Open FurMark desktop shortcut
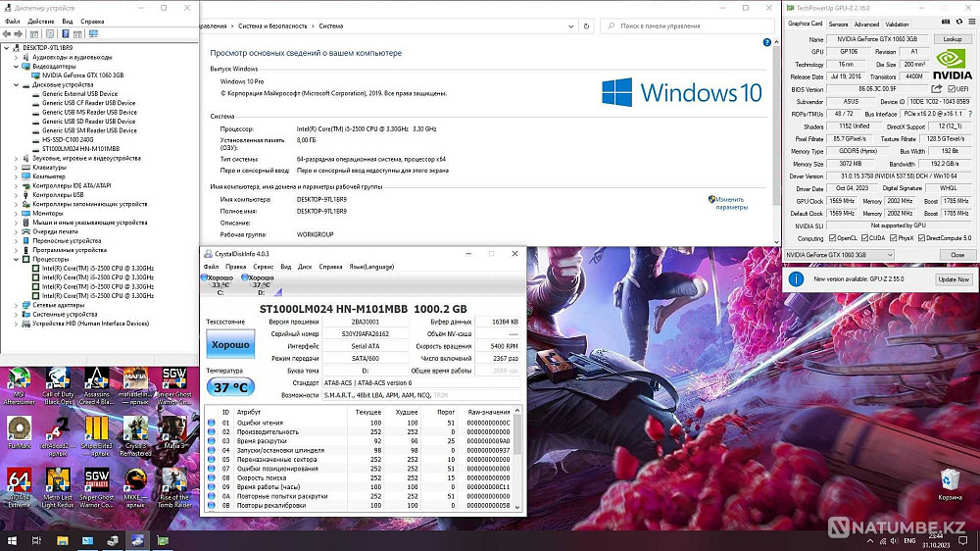Image resolution: width=980 pixels, height=551 pixels. (x=19, y=432)
